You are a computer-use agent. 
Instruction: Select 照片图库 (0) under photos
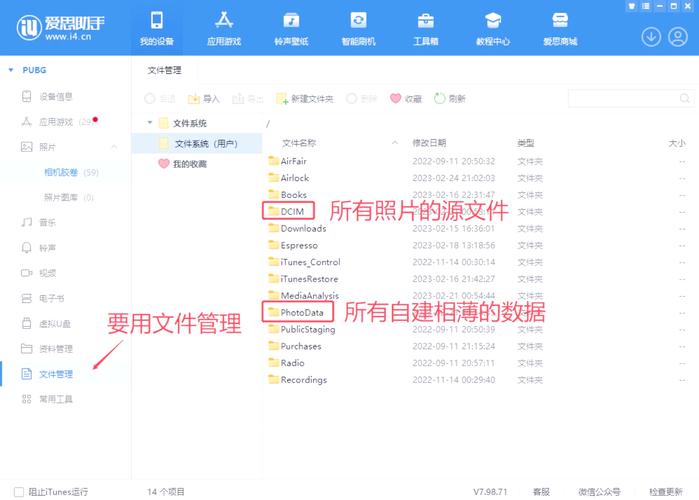click(69, 197)
